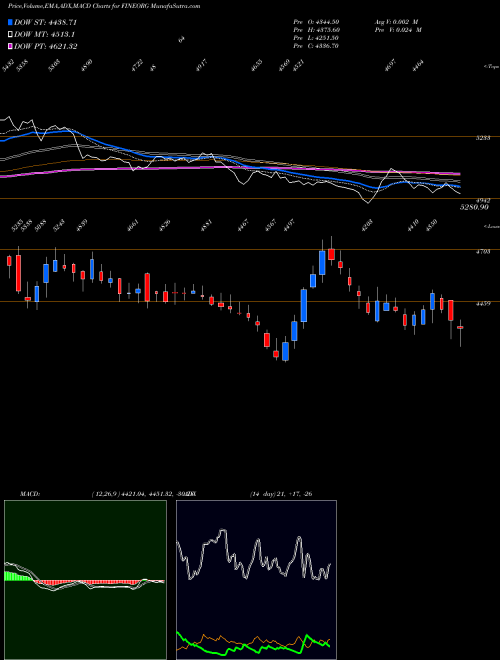This screenshot has width=500, height=660.
Task: Click the magenta DOW PT legend swatch
Action: [10, 46]
